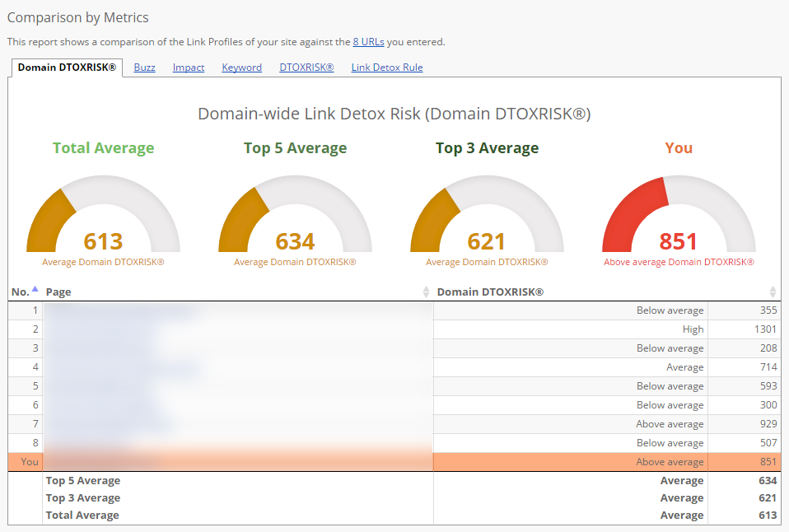The height and width of the screenshot is (532, 789).
Task: Click the Page column header
Action: [x=58, y=292]
